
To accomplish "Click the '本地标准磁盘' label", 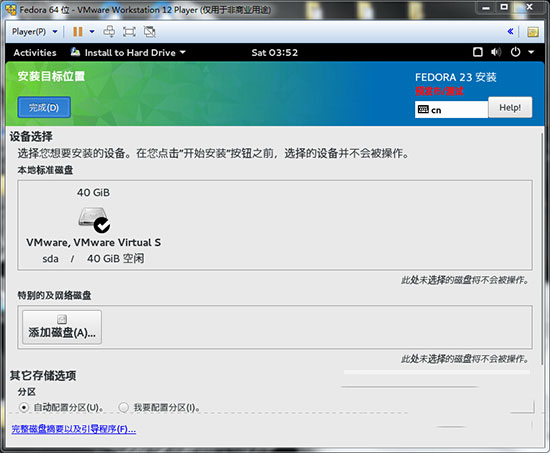I will pos(45,170).
